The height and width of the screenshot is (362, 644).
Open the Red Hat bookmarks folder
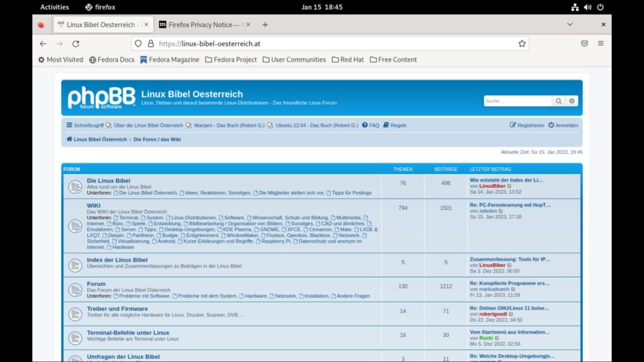tap(347, 60)
